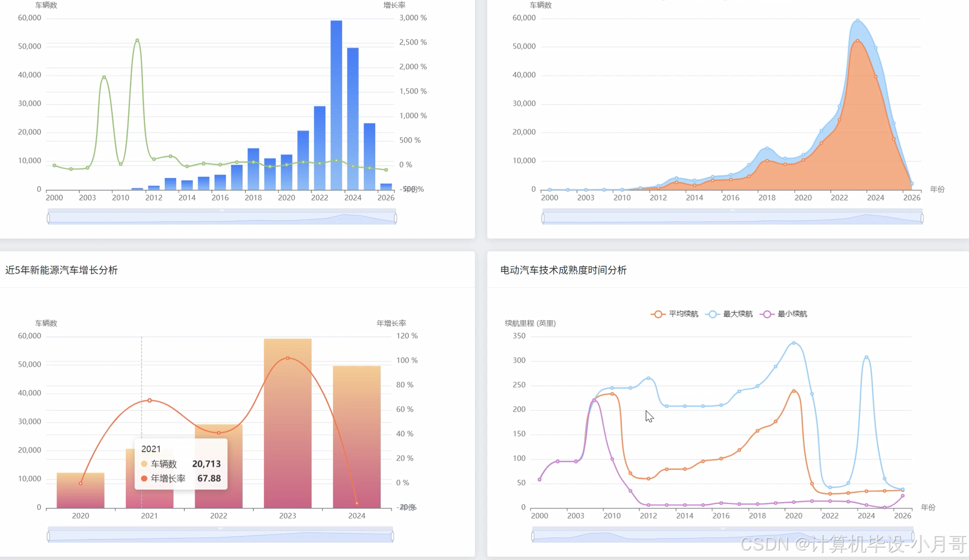Click left zoom handle under 近5年 growth chart
The image size is (969, 560).
point(49,536)
